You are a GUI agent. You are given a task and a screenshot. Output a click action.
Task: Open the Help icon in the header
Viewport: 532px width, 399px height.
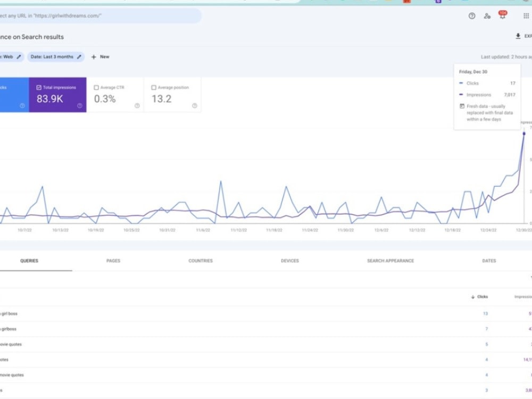(471, 15)
